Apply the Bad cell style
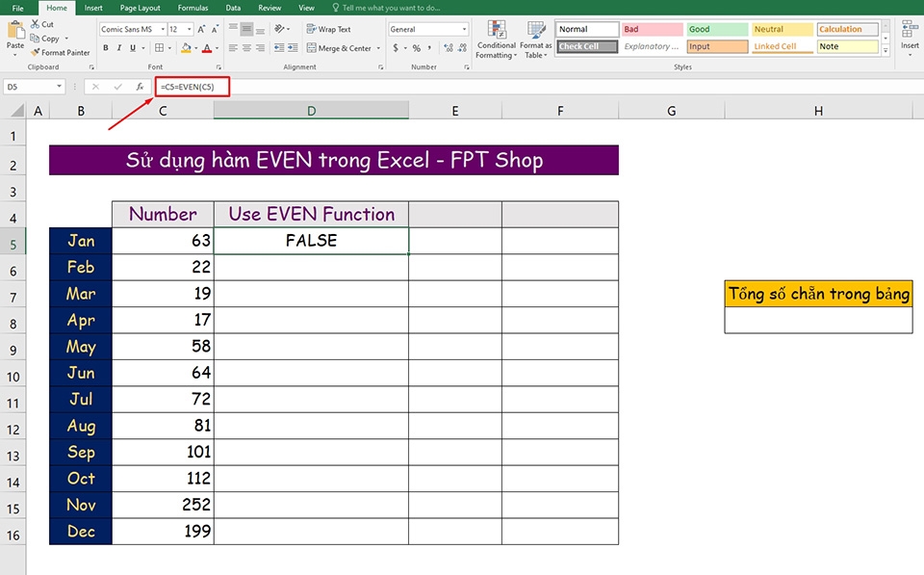The width and height of the screenshot is (924, 575). pyautogui.click(x=653, y=29)
